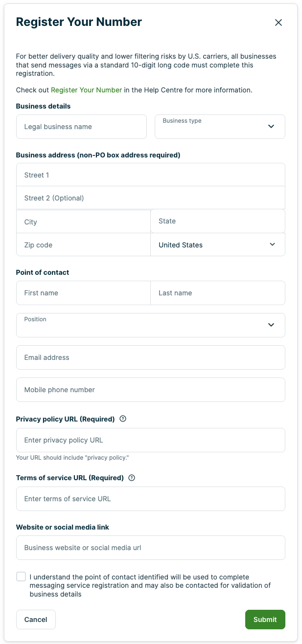302x644 pixels.
Task: Close the Register Your Number dialog
Action: coord(279,22)
